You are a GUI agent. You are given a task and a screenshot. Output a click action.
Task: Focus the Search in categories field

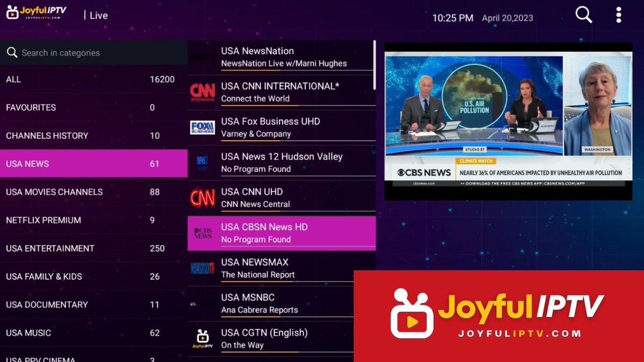click(94, 53)
